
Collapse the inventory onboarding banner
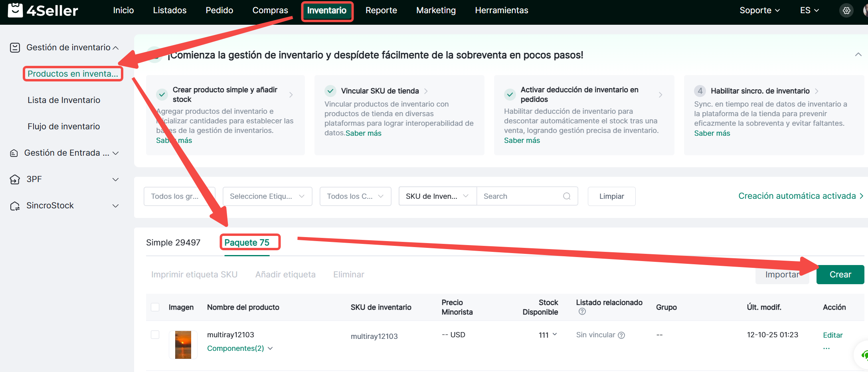pyautogui.click(x=858, y=55)
